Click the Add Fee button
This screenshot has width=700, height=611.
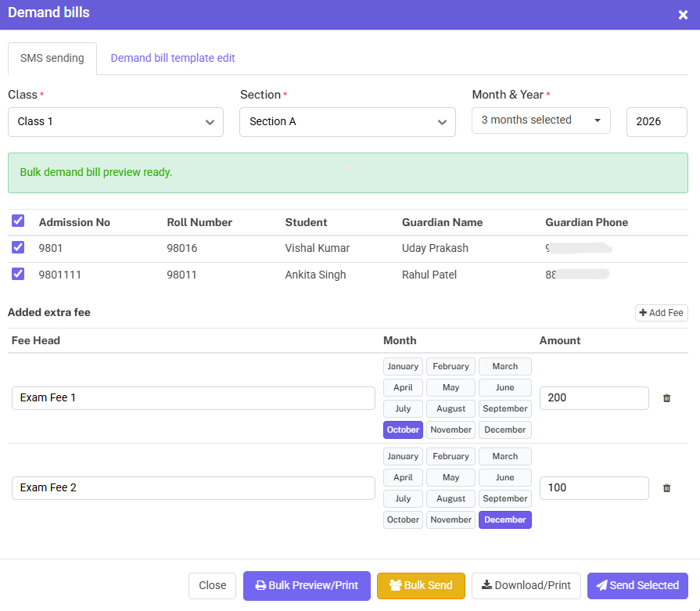661,313
